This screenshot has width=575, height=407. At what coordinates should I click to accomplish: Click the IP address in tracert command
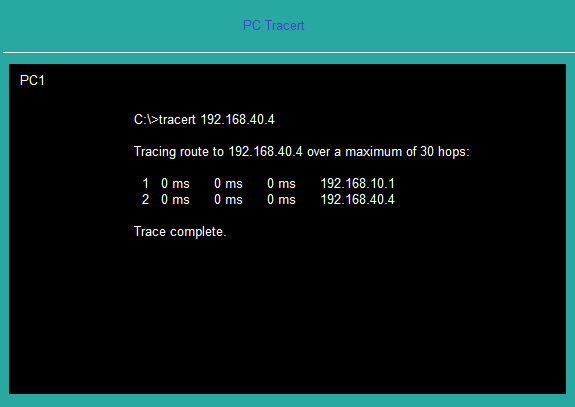237,120
